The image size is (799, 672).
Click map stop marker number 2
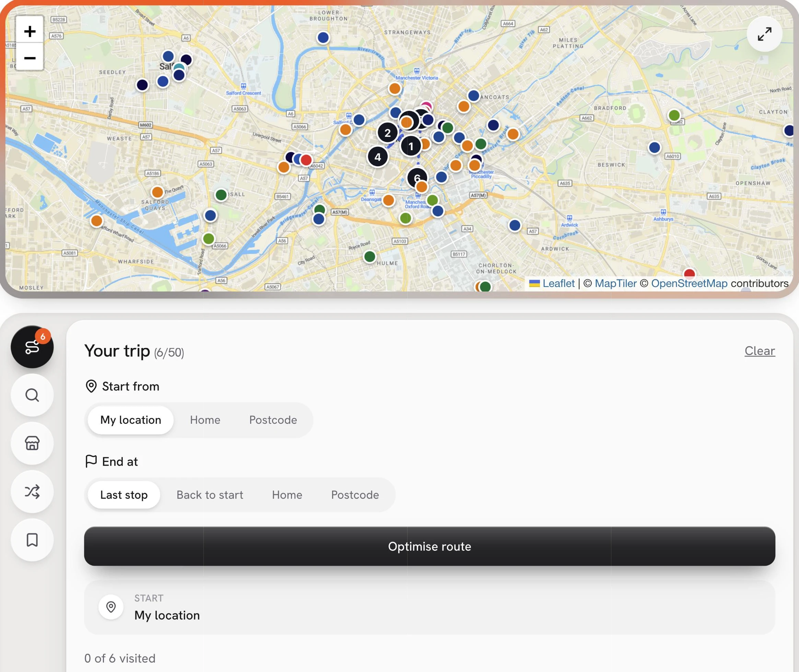point(387,133)
